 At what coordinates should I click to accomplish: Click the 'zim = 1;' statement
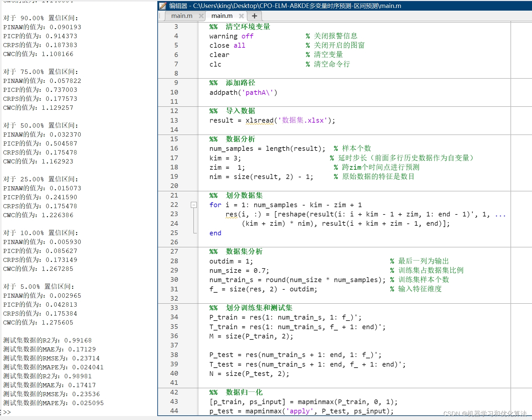pyautogui.click(x=227, y=167)
